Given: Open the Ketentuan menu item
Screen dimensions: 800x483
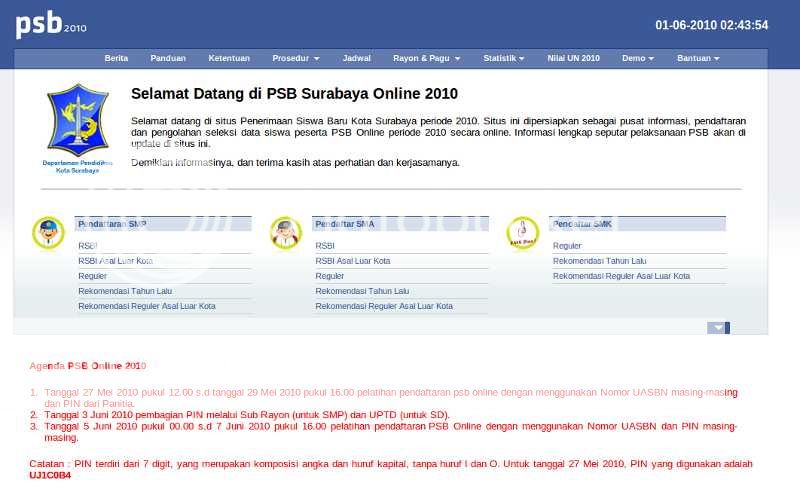Looking at the screenshot, I should point(229,58).
